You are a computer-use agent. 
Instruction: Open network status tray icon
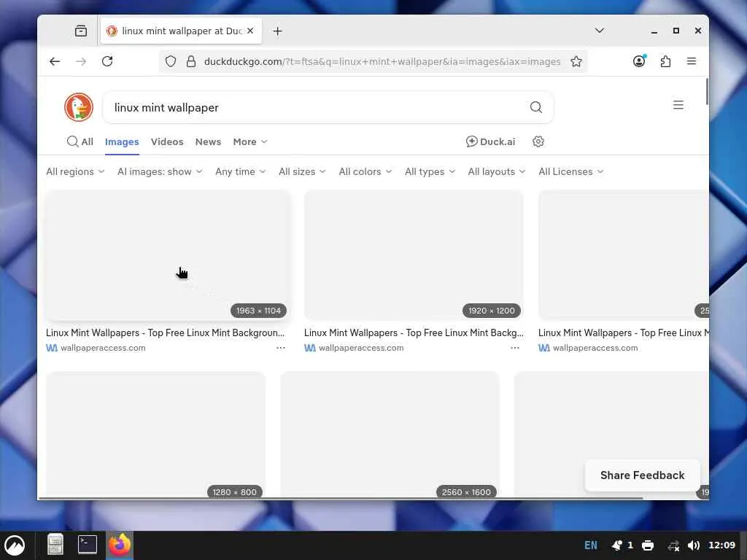click(673, 545)
